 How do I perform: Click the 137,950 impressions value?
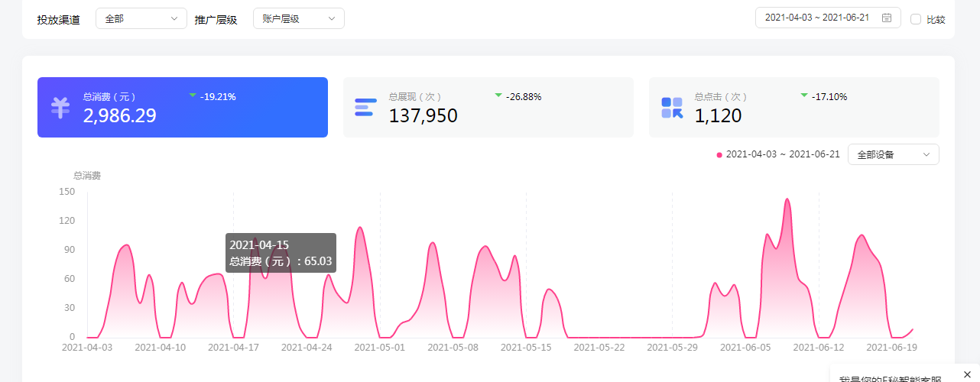coord(423,116)
